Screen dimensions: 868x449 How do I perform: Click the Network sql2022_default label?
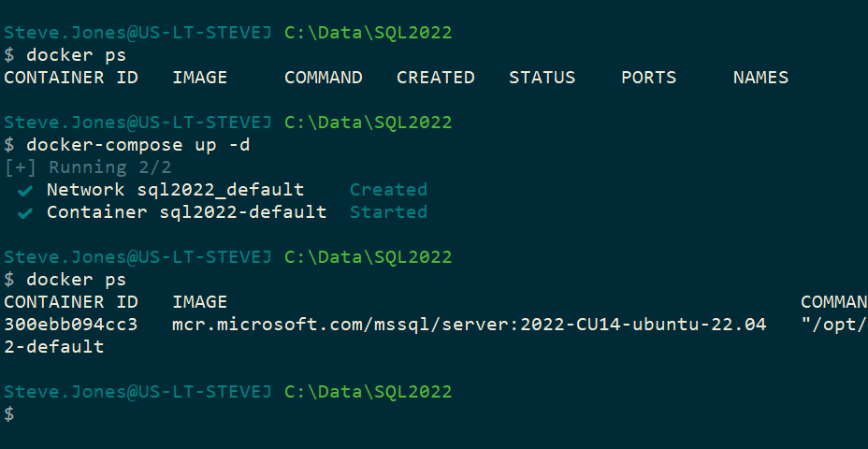pyautogui.click(x=175, y=190)
